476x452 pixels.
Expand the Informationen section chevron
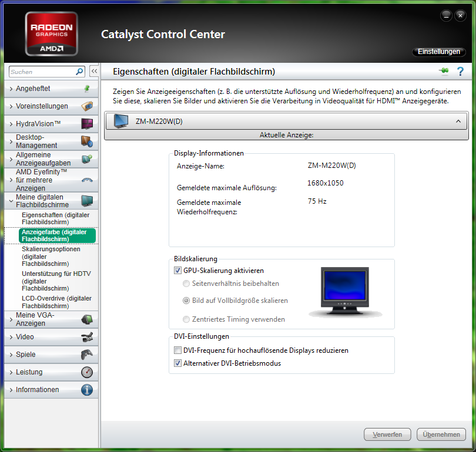[11, 390]
